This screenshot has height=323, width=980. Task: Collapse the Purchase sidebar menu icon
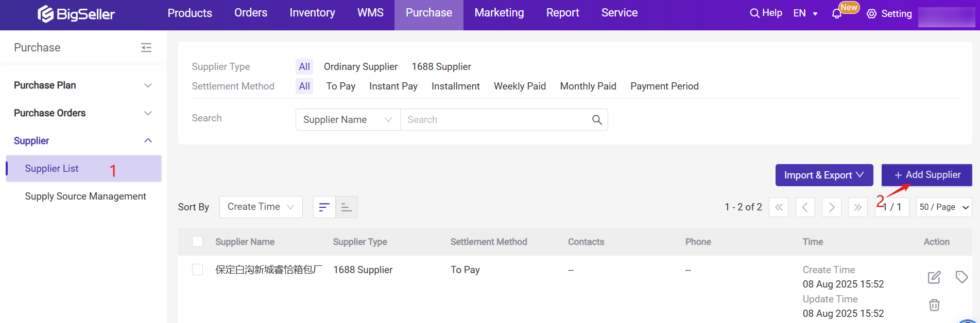[146, 48]
